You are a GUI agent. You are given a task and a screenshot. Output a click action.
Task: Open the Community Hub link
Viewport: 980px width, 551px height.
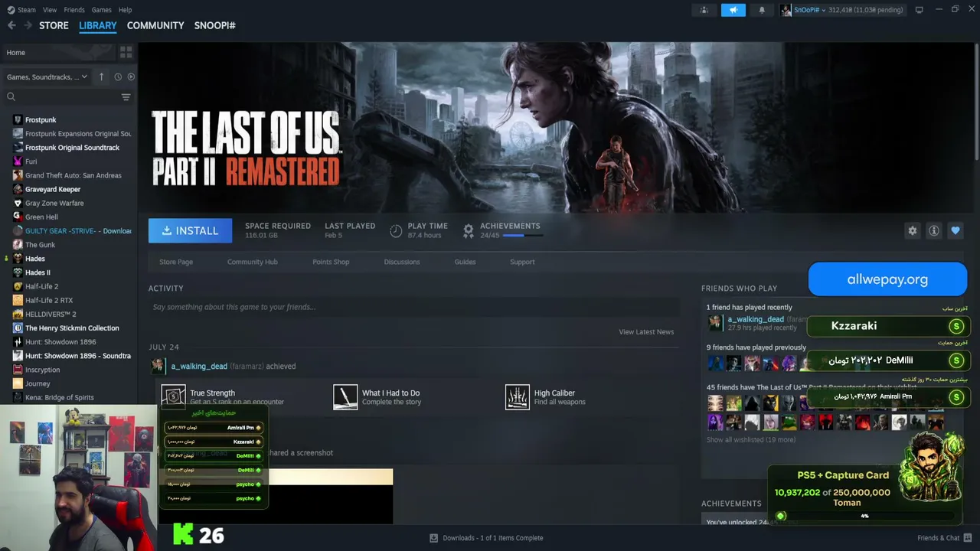tap(253, 262)
